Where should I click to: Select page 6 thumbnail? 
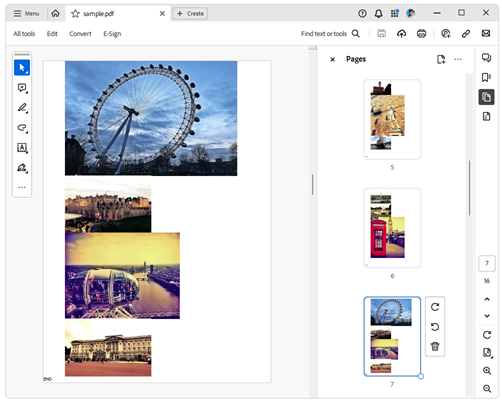(x=392, y=228)
